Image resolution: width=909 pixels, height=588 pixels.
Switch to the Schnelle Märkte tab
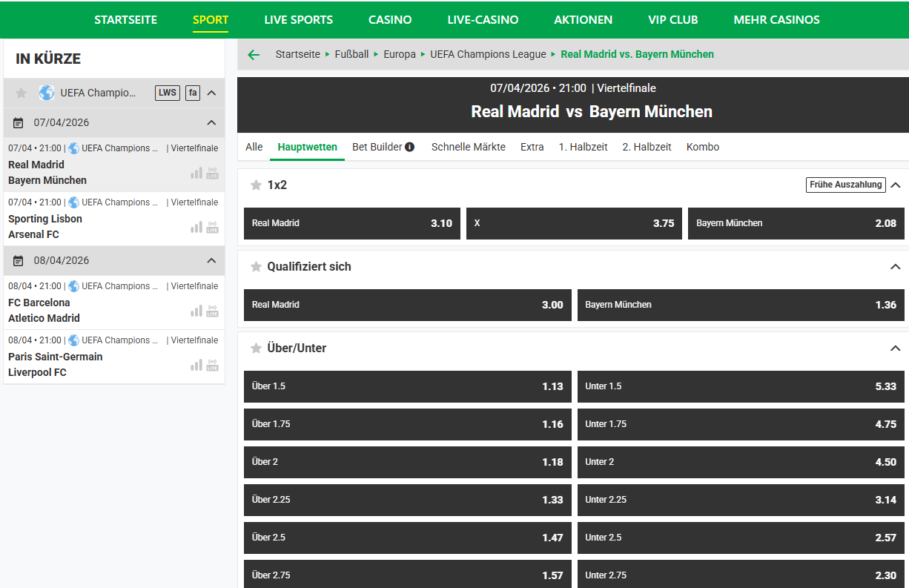point(469,147)
